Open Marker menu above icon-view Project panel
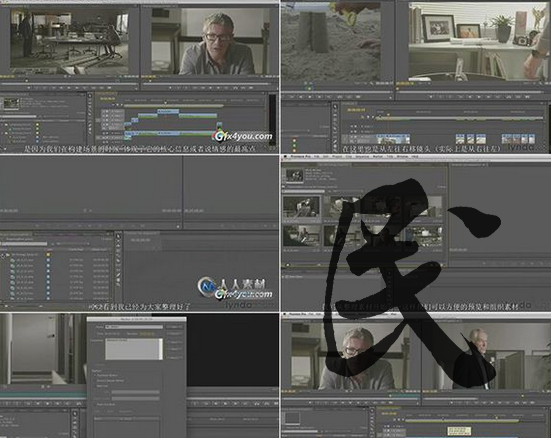551x438 pixels. (x=378, y=156)
